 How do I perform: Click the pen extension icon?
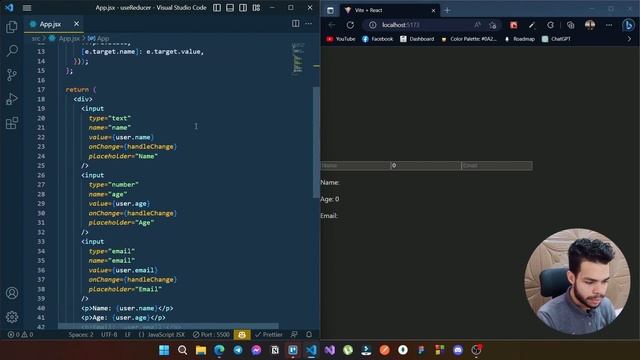point(532,25)
